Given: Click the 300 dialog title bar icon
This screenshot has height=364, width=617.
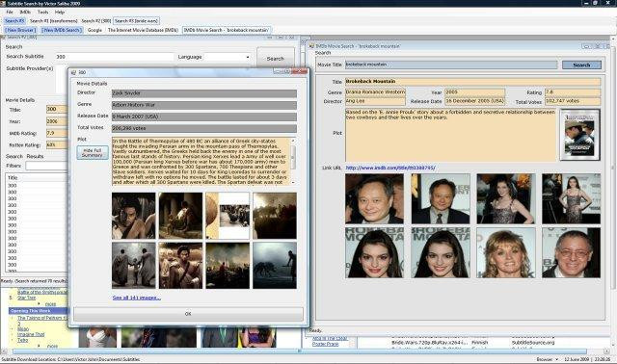Looking at the screenshot, I should click(x=73, y=72).
